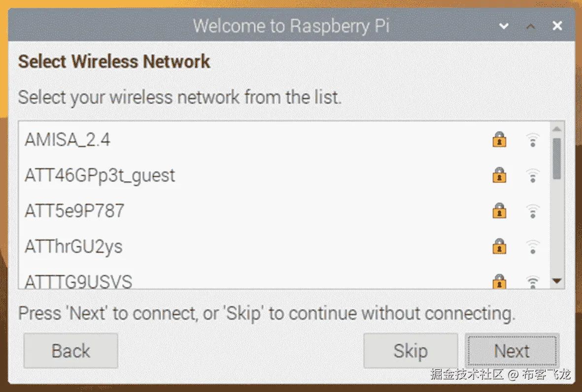Click the lock icon beside ATT5e9P787
Image resolution: width=582 pixels, height=392 pixels.
pos(499,211)
